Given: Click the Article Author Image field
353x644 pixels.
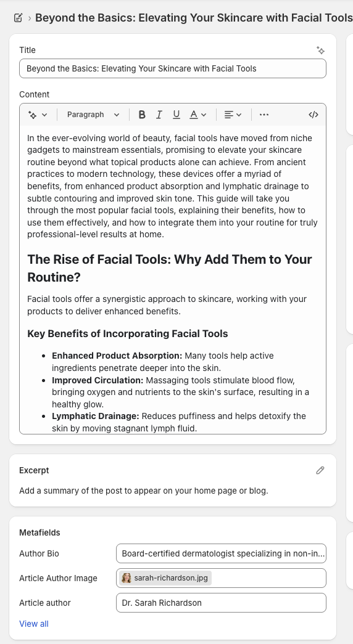Looking at the screenshot, I should [222, 578].
